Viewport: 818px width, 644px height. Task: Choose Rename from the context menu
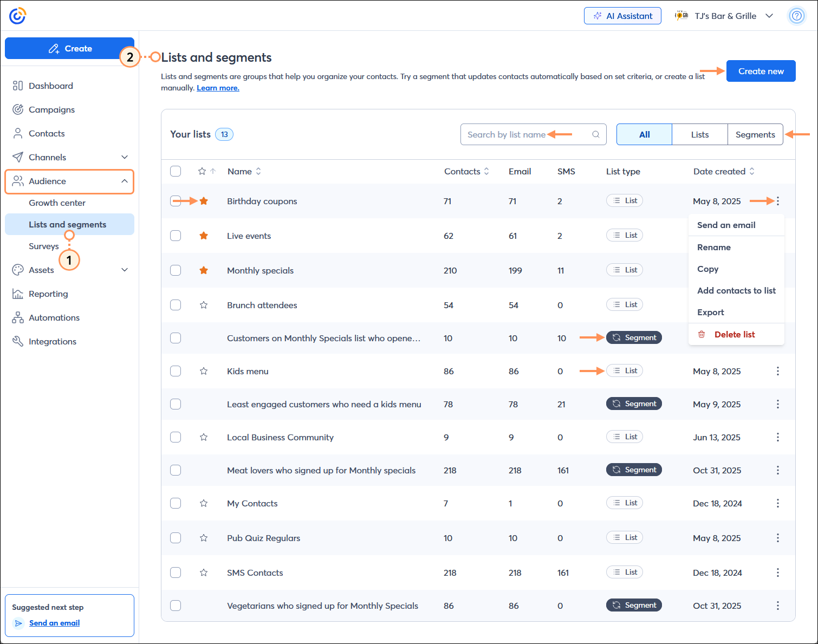coord(714,247)
